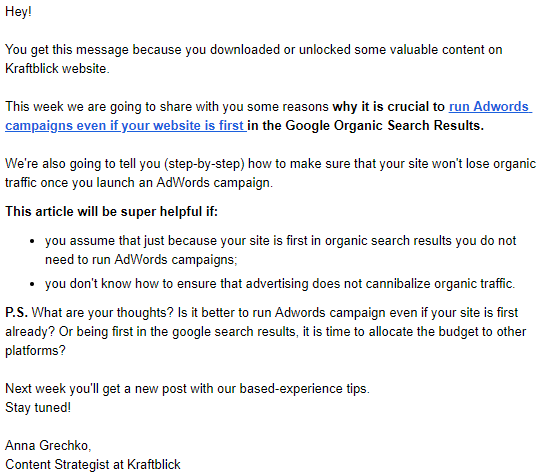Click the 'traffic once you launch an AdWords campaign.' line
The image size is (541, 475).
click(x=139, y=182)
